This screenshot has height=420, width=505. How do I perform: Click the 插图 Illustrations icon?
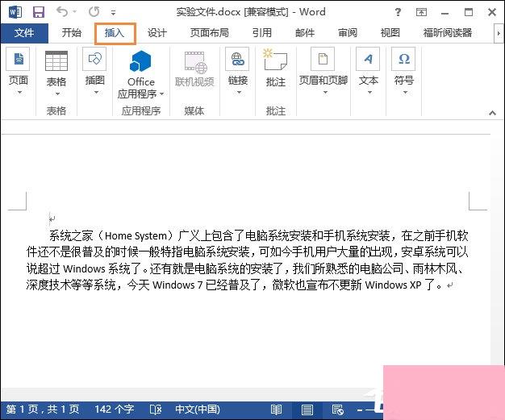pos(94,59)
